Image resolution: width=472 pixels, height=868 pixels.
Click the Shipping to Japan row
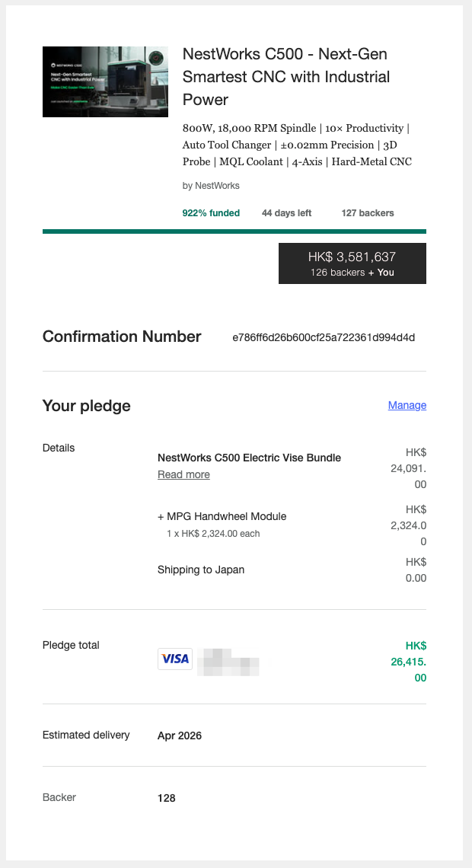coord(201,570)
